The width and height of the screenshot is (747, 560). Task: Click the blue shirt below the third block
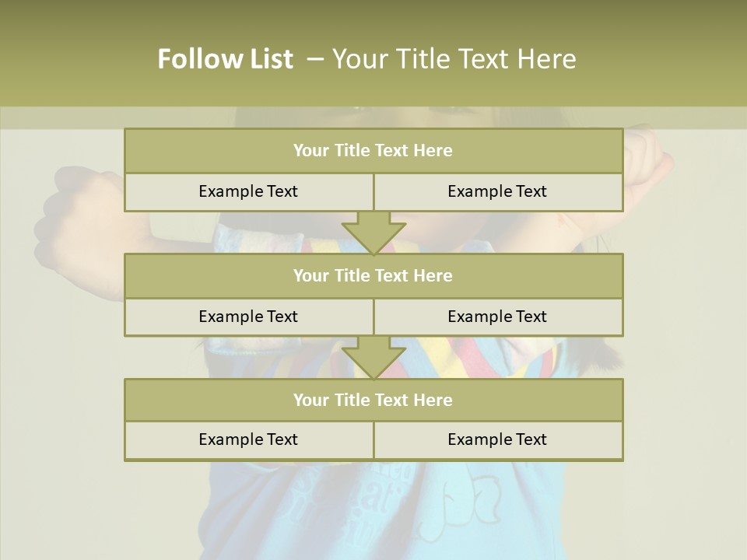[373, 506]
